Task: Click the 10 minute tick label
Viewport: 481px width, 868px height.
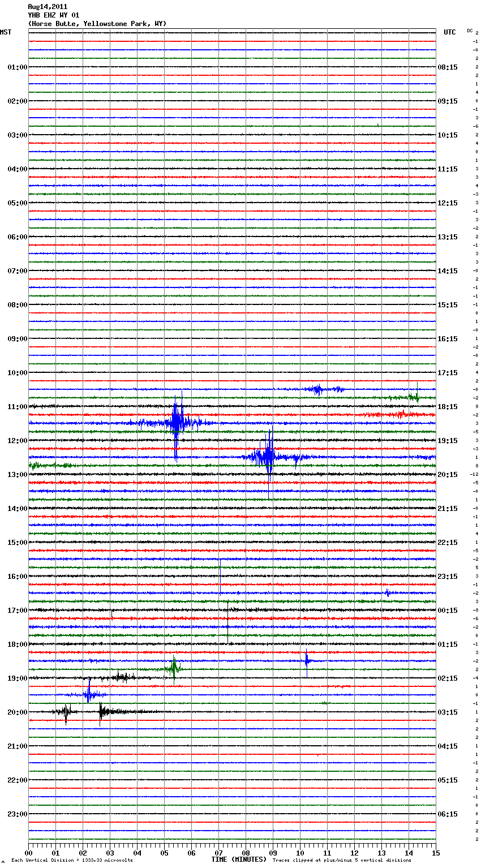Action: click(300, 853)
